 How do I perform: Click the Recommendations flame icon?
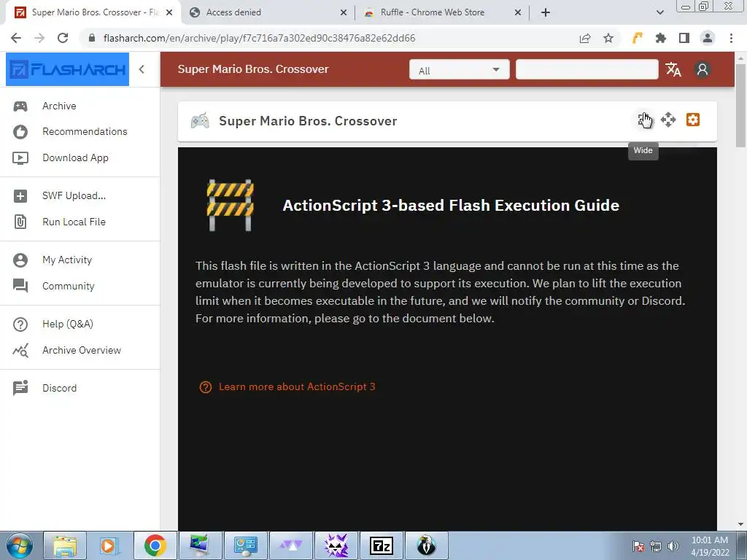pyautogui.click(x=20, y=132)
